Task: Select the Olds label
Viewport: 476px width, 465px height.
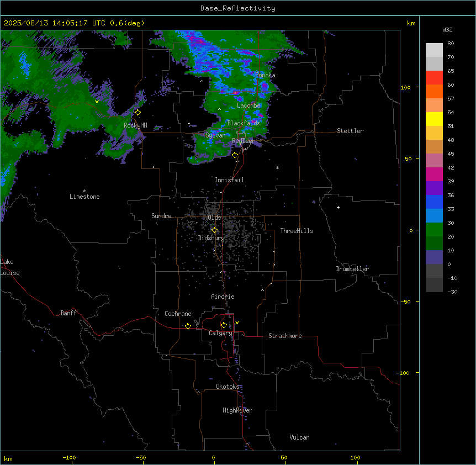Action: [x=214, y=218]
